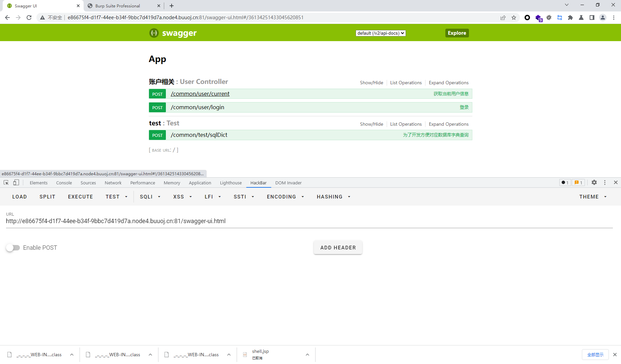The height and width of the screenshot is (364, 621).
Task: Toggle the Enable POST switch
Action: [13, 248]
